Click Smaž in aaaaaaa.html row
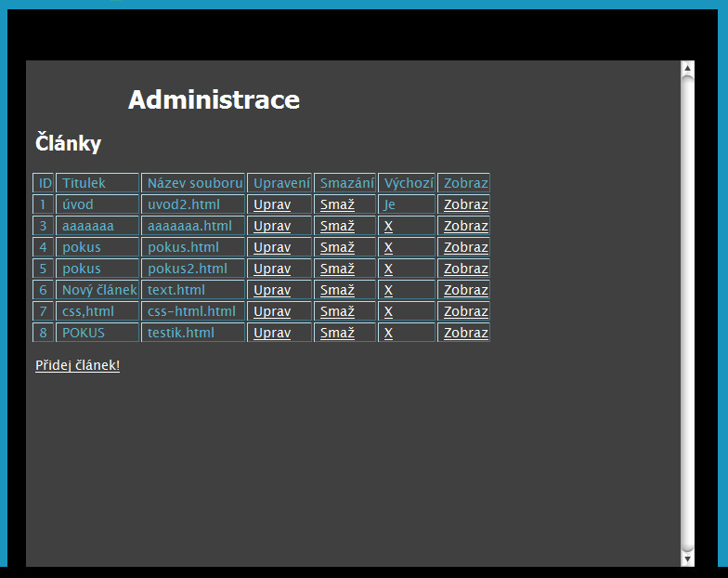This screenshot has width=728, height=578. click(x=338, y=226)
